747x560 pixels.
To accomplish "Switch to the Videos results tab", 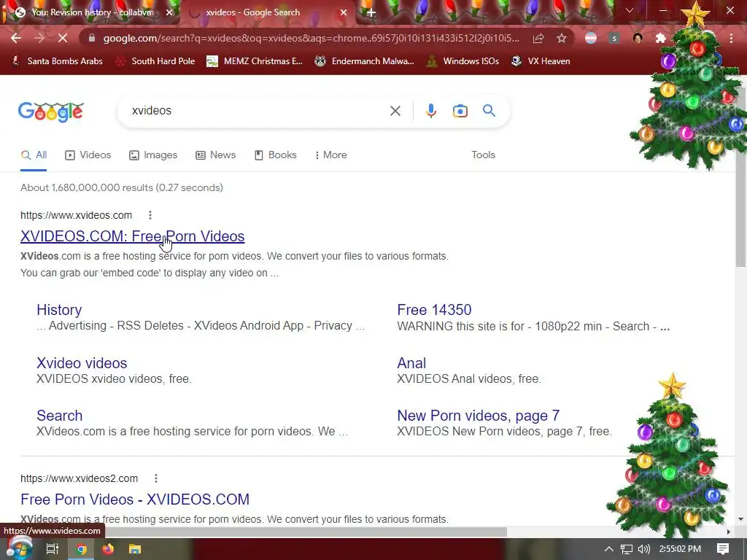I will tap(88, 155).
